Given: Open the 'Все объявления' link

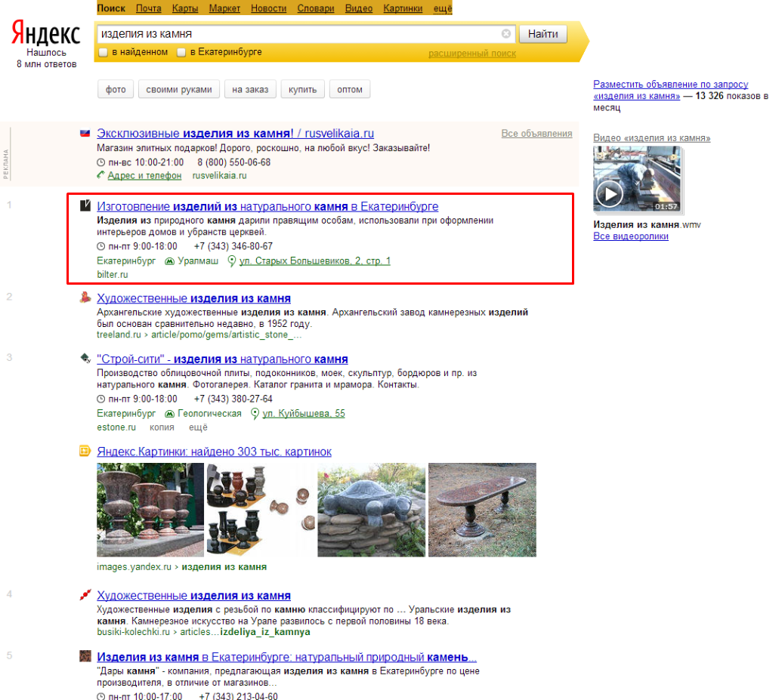Looking at the screenshot, I should pos(536,133).
